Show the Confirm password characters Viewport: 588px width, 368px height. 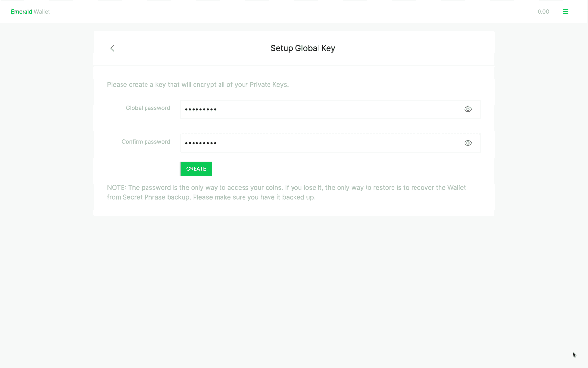468,143
